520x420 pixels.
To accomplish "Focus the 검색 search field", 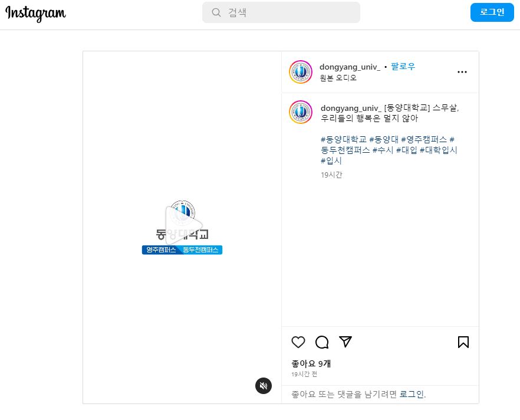I will coord(289,12).
